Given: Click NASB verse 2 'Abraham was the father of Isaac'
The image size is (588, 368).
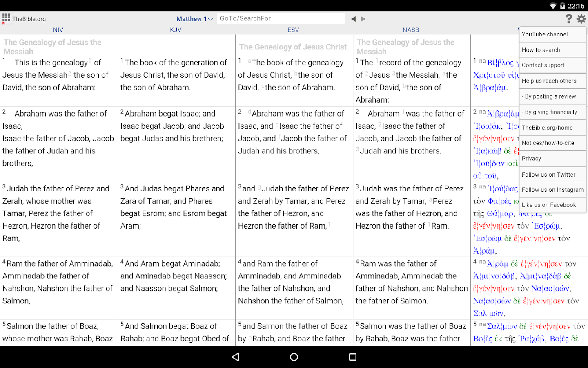Looking at the screenshot, I should (x=410, y=120).
